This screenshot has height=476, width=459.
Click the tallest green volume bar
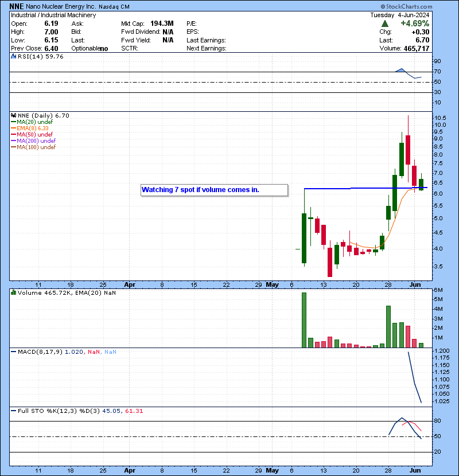(x=304, y=320)
